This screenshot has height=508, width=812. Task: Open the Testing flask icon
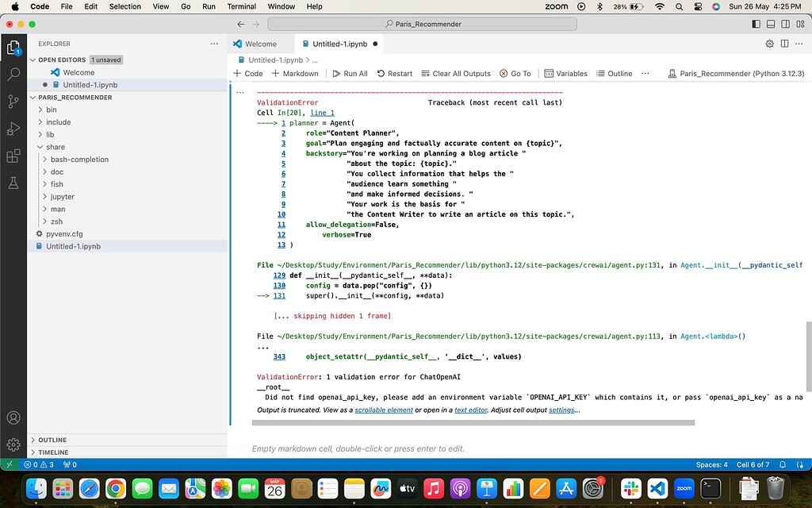coord(13,183)
